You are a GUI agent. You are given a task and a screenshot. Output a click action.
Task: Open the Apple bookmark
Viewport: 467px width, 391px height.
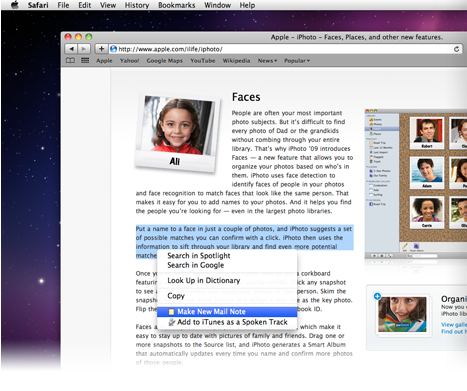104,61
